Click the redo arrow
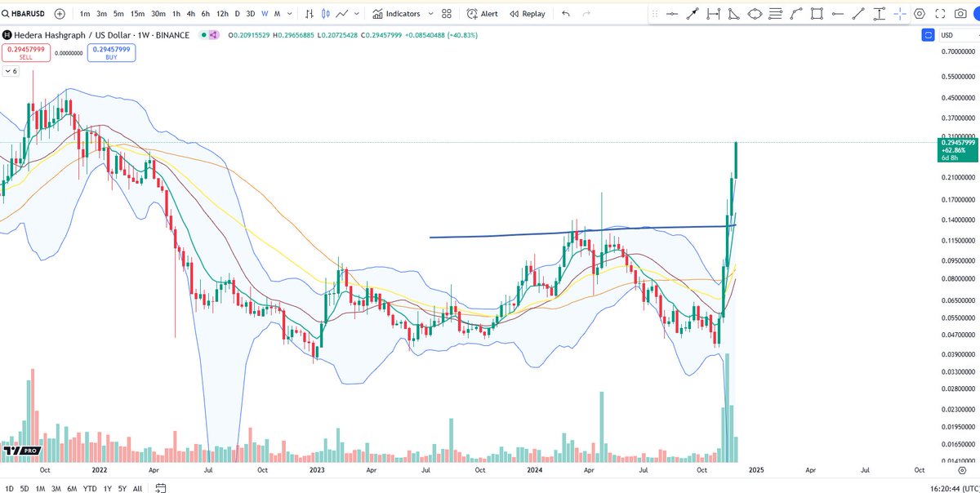The image size is (980, 493). coord(586,14)
